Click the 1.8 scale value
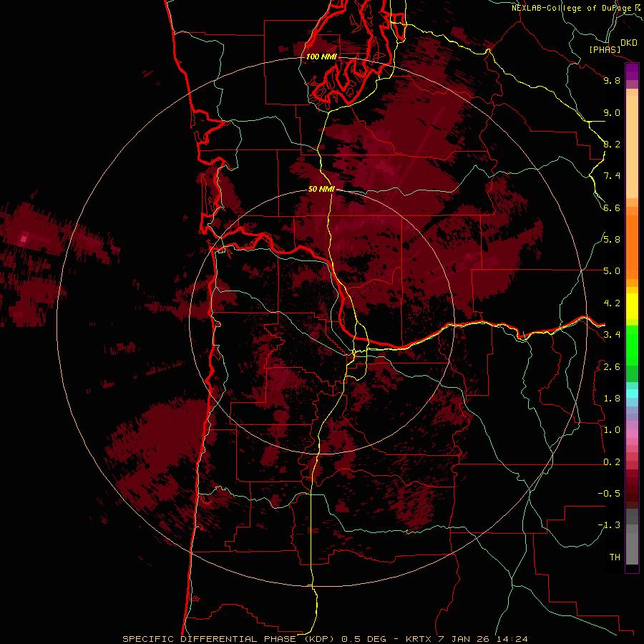The image size is (644, 644). click(612, 399)
